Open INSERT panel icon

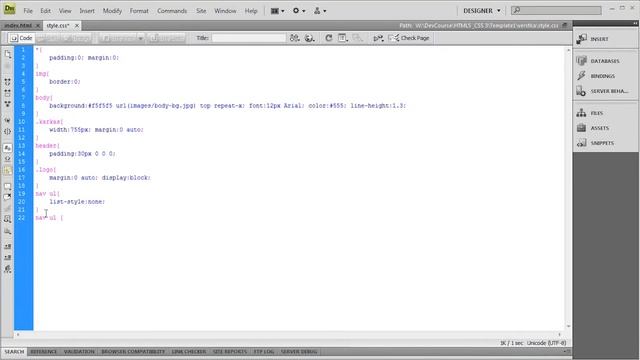582,39
